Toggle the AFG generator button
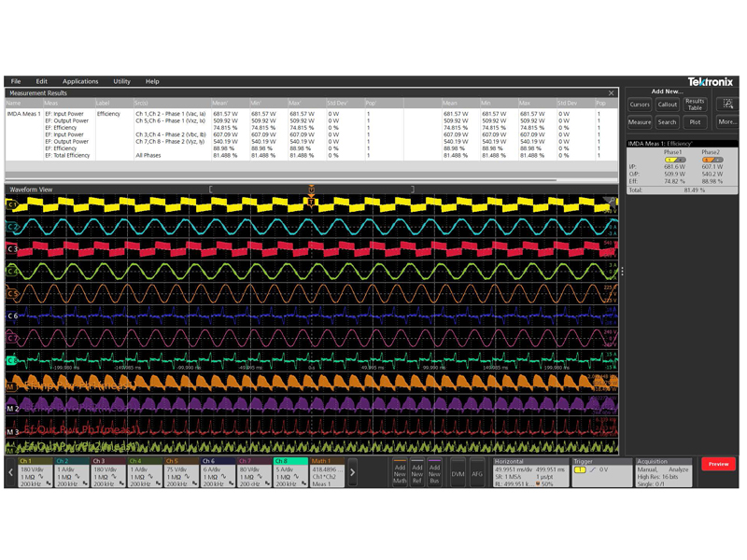Screen dimensions: 747x560 coord(477,473)
